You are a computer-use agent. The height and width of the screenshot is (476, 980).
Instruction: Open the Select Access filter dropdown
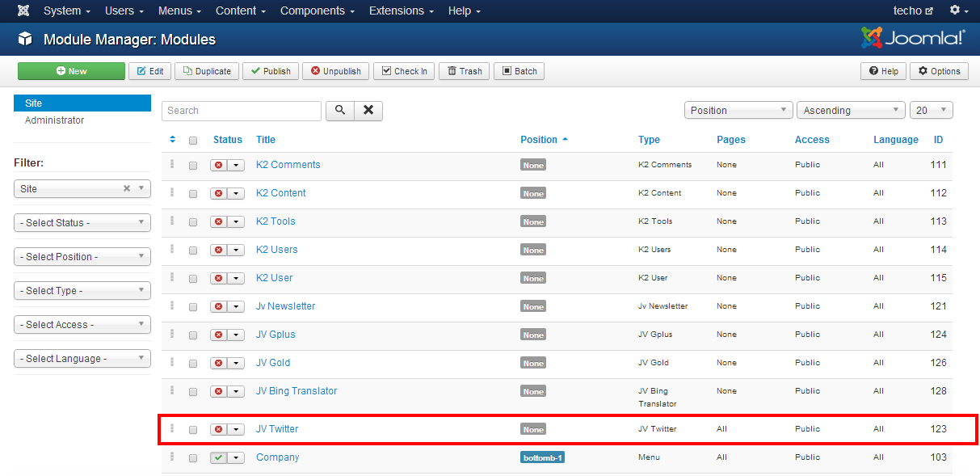pyautogui.click(x=82, y=325)
